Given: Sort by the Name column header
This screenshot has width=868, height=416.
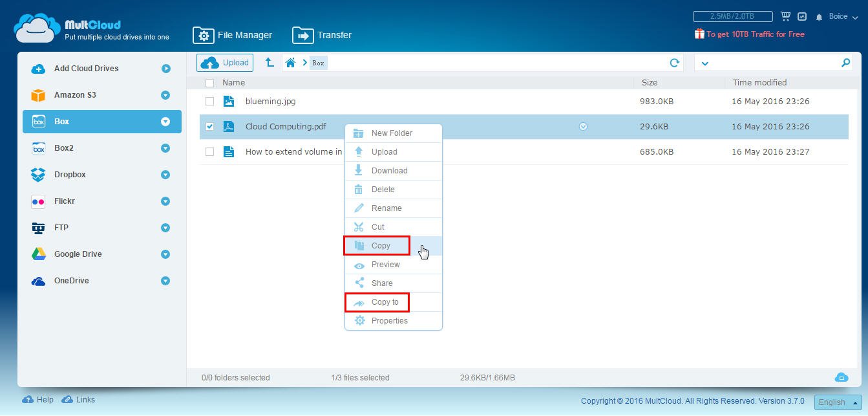Looking at the screenshot, I should (x=233, y=83).
